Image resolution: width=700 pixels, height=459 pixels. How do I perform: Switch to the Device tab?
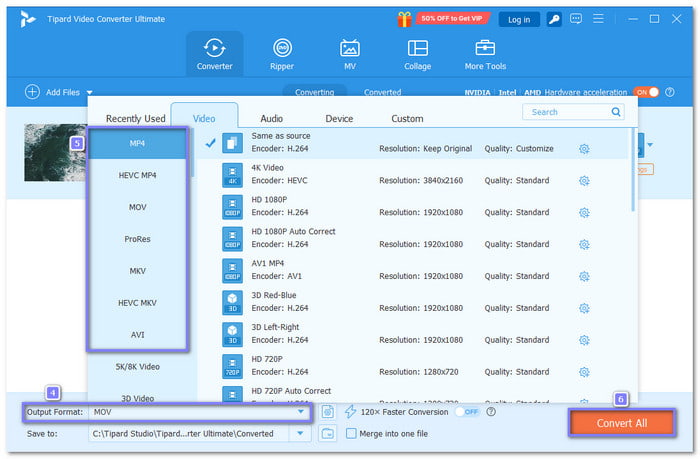click(x=339, y=118)
